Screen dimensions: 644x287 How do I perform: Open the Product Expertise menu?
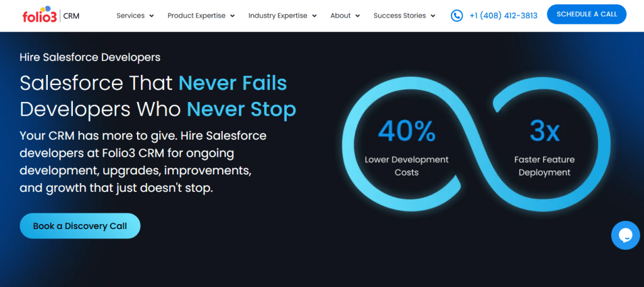coord(196,16)
